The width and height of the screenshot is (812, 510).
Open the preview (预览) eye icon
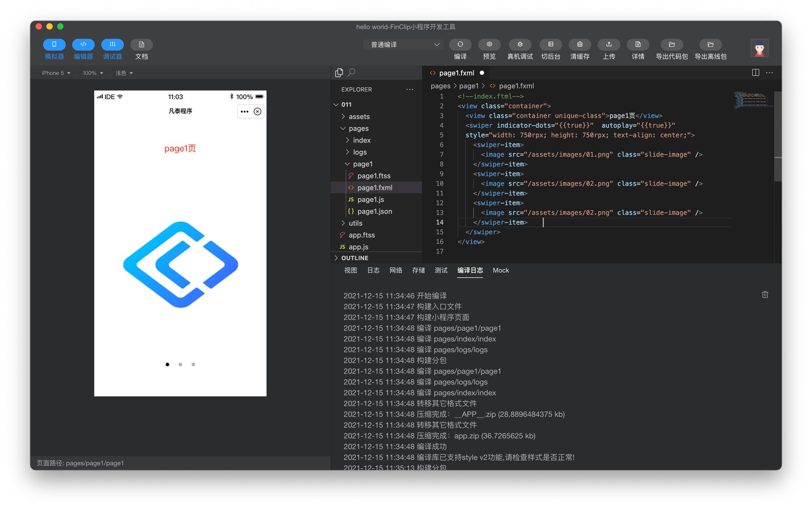point(489,44)
